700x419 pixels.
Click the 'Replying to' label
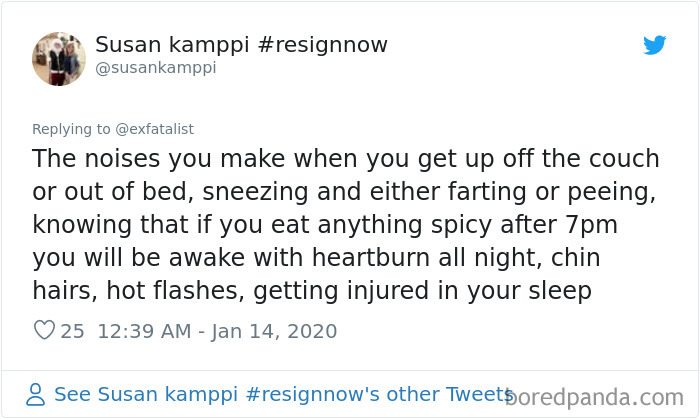tap(64, 128)
